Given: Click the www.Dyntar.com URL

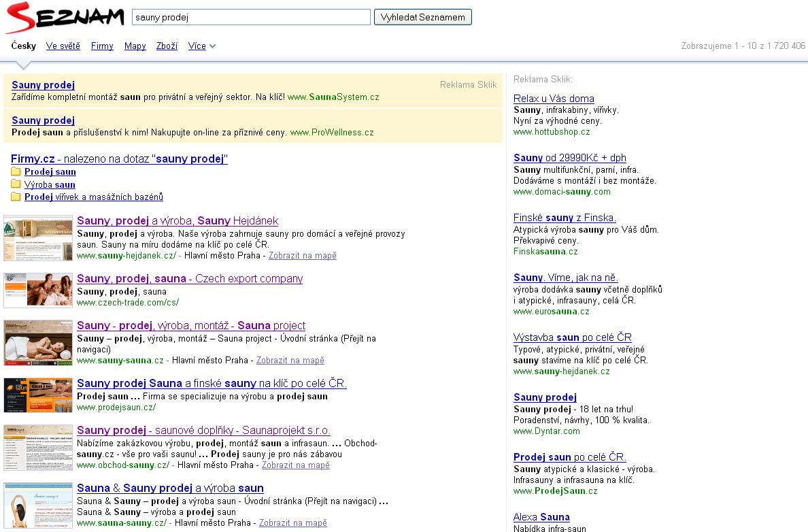Looking at the screenshot, I should point(547,431).
